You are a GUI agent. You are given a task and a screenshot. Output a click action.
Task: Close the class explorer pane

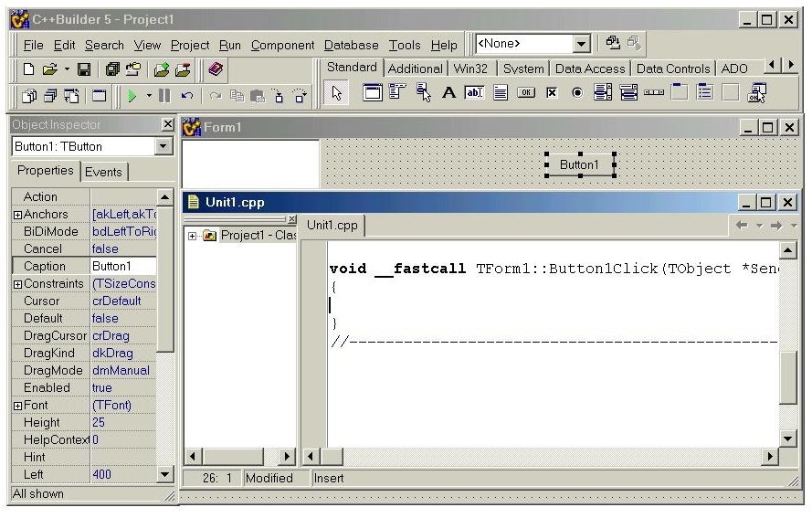pyautogui.click(x=292, y=219)
